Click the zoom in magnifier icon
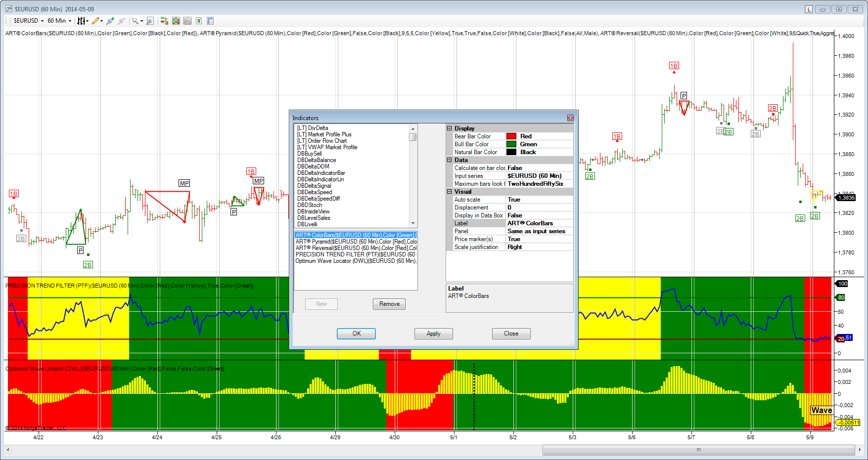This screenshot has width=868, height=460. (x=110, y=21)
